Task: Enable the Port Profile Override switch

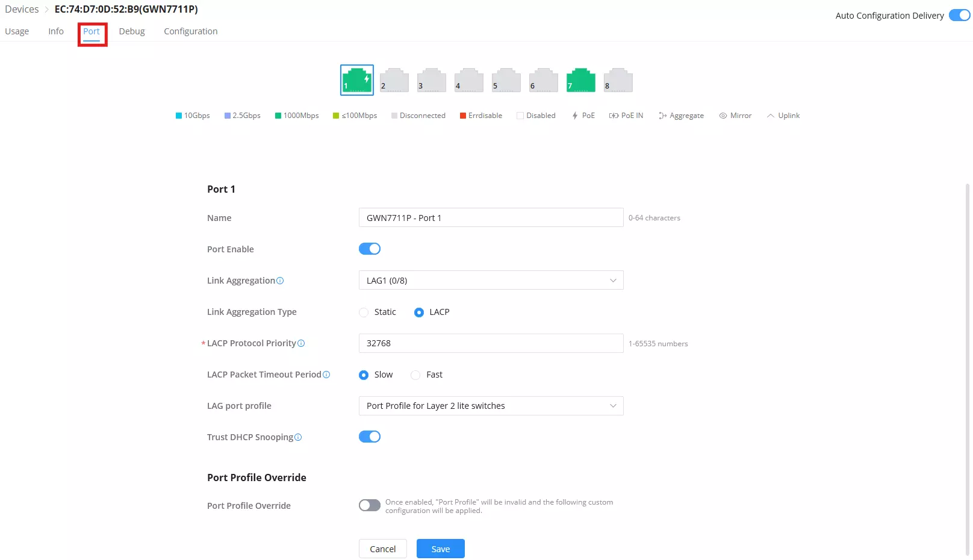Action: (x=370, y=505)
